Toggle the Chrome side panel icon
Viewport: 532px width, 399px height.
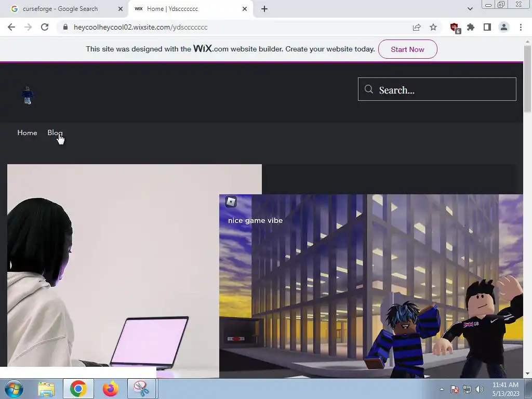click(x=487, y=27)
